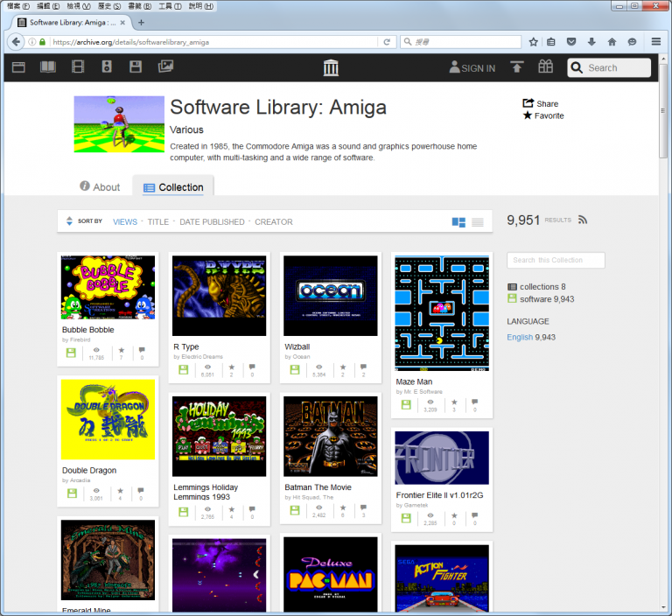Image resolution: width=672 pixels, height=616 pixels.
Task: Open the Software floppy icon in top bar
Action: 136,66
